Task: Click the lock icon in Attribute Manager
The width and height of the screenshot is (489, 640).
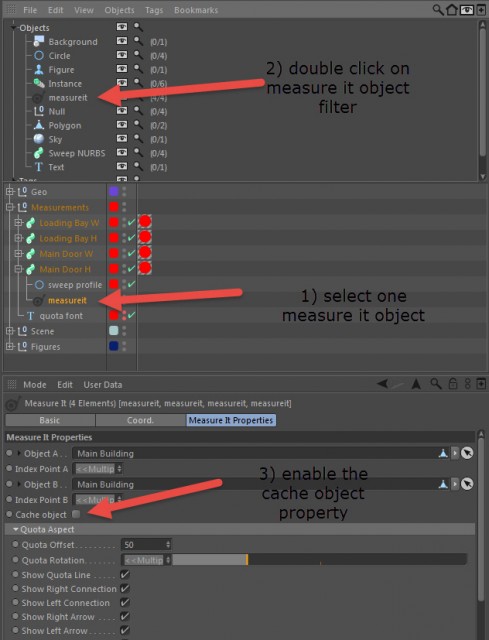Action: coord(453,384)
